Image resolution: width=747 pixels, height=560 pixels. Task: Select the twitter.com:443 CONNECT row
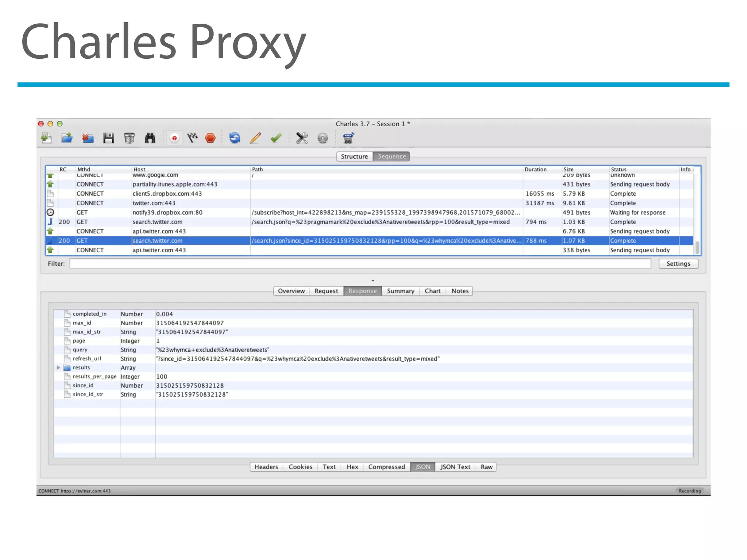(369, 203)
